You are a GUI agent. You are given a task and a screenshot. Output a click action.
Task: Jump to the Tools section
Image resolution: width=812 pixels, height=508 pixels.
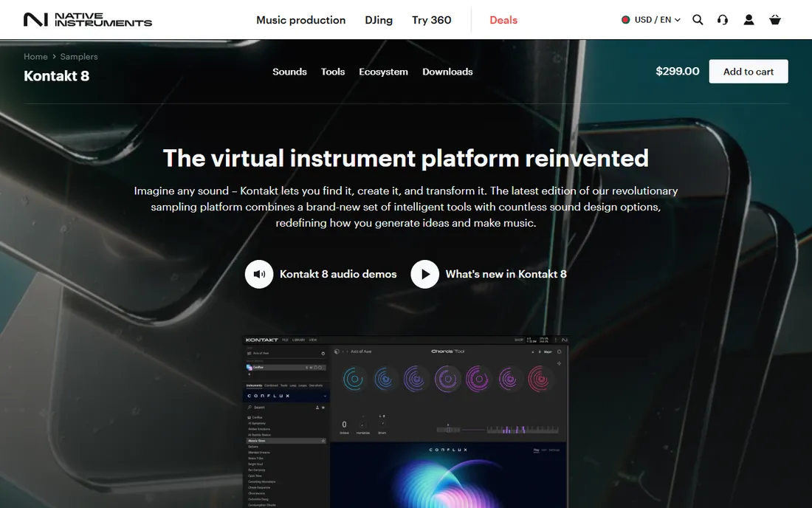pos(332,72)
